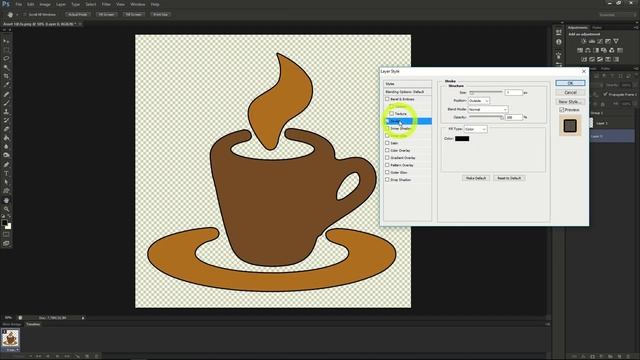The width and height of the screenshot is (640, 360).
Task: Select the Horizontal Type tool
Action: 6,173
